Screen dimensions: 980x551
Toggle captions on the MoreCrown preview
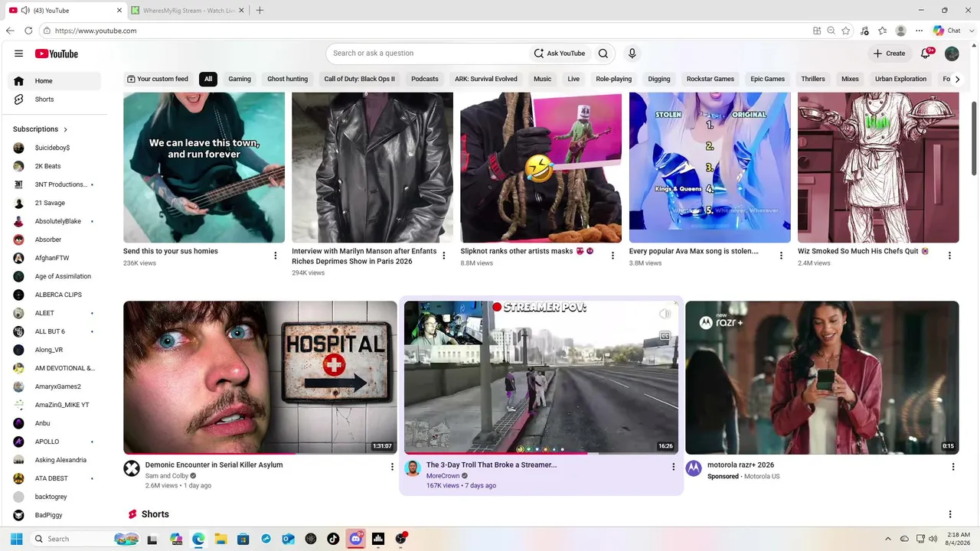coord(665,336)
